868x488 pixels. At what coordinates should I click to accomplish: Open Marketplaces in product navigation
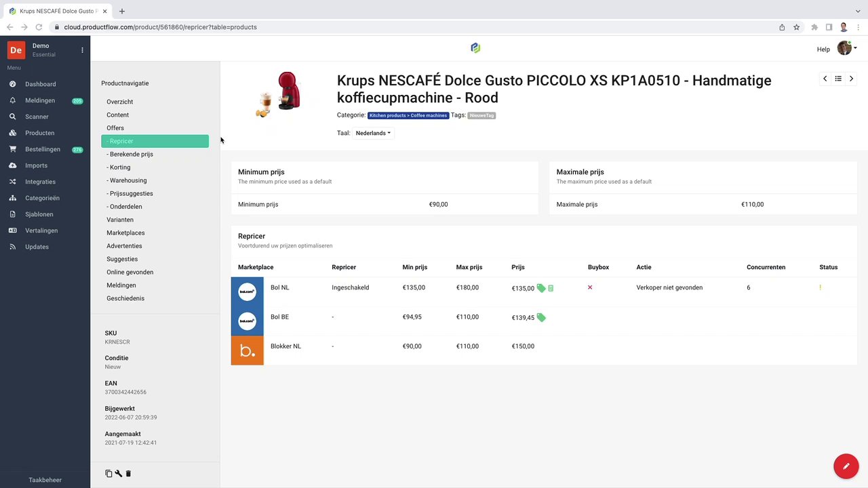click(x=125, y=232)
